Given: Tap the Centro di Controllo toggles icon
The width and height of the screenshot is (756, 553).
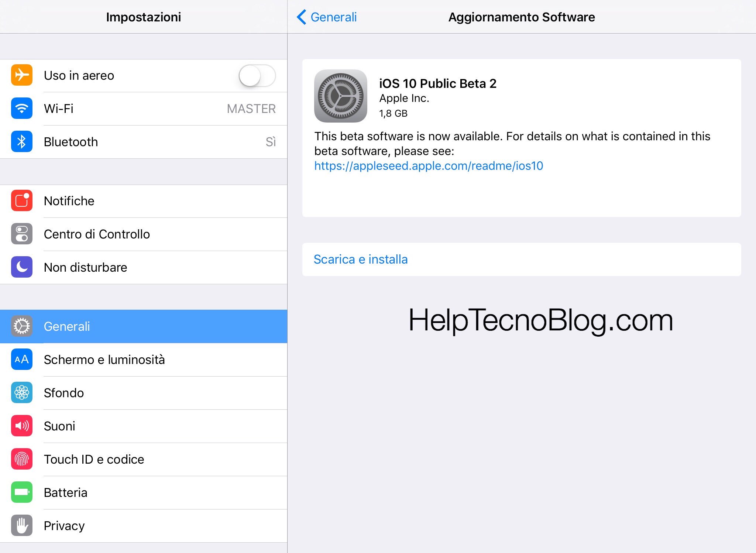Looking at the screenshot, I should [22, 234].
